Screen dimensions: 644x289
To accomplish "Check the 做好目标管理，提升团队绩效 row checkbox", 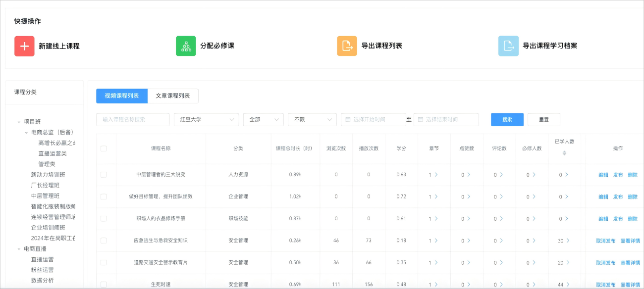I will point(104,196).
